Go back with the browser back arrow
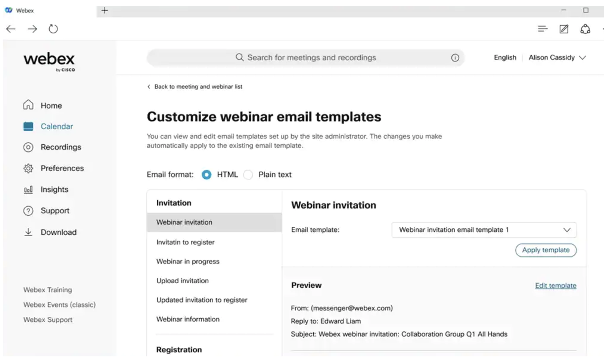This screenshot has height=364, width=608. [x=11, y=29]
